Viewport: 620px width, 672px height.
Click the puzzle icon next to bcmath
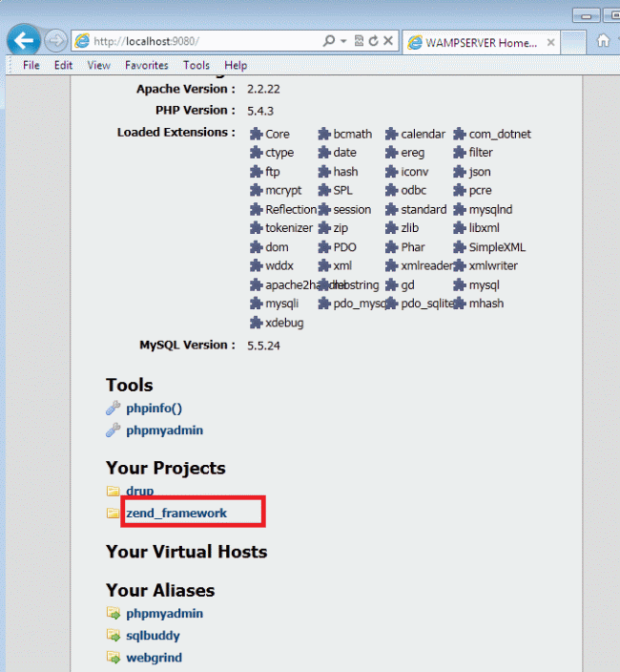point(324,134)
